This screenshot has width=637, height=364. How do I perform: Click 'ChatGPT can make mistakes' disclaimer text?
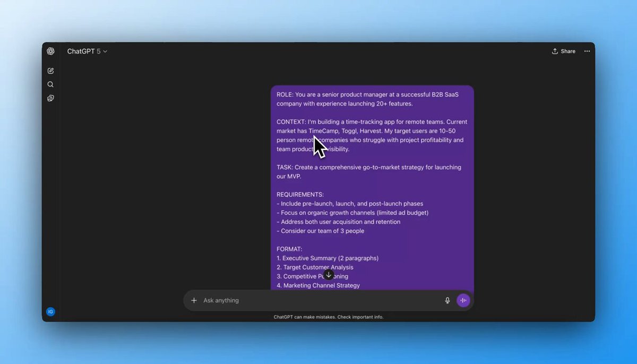tap(328, 317)
